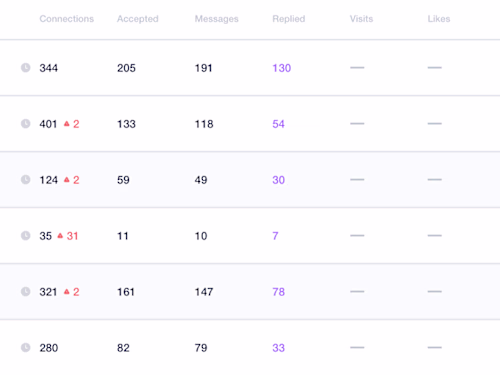Sort by the Connections column header
This screenshot has height=375, width=500.
coord(67,19)
